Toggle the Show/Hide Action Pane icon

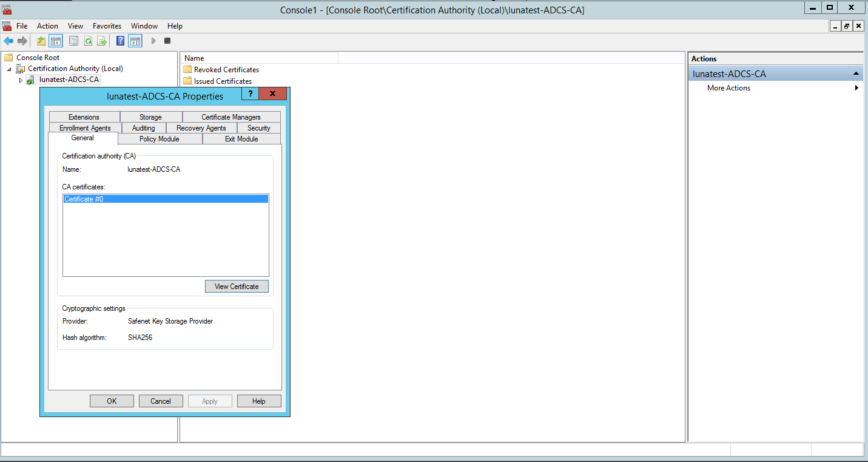click(x=135, y=41)
